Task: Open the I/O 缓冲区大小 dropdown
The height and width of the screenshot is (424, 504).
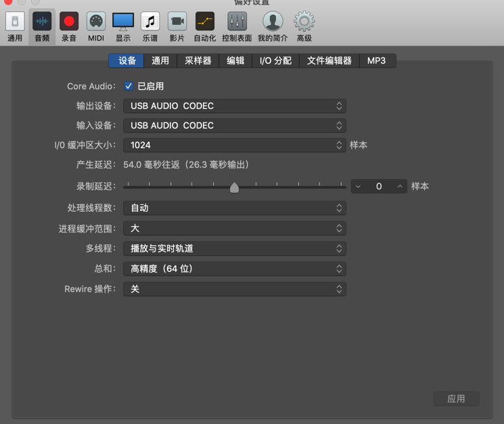Action: click(234, 145)
